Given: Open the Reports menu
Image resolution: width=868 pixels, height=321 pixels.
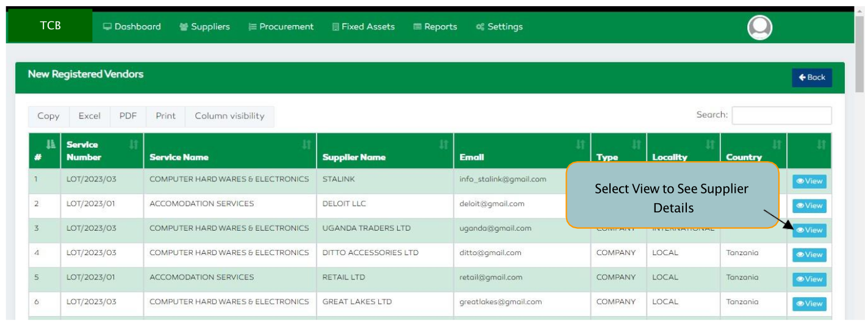Looking at the screenshot, I should (435, 27).
